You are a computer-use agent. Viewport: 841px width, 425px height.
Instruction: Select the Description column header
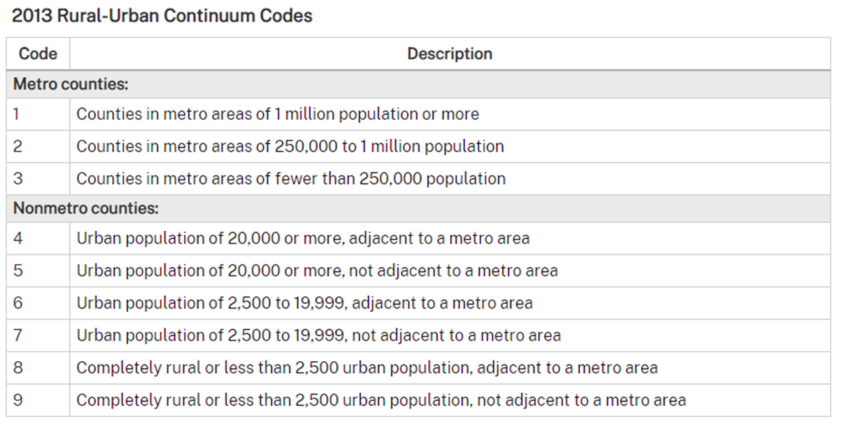click(x=450, y=54)
